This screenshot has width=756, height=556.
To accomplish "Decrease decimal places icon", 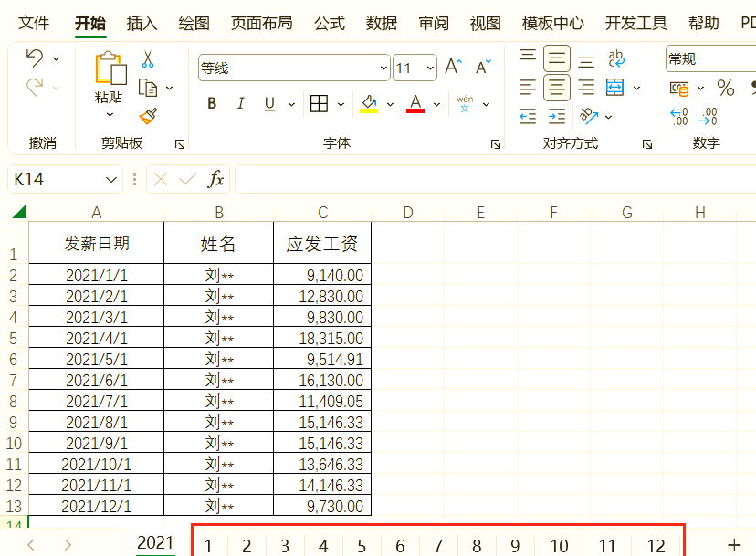I will (709, 116).
